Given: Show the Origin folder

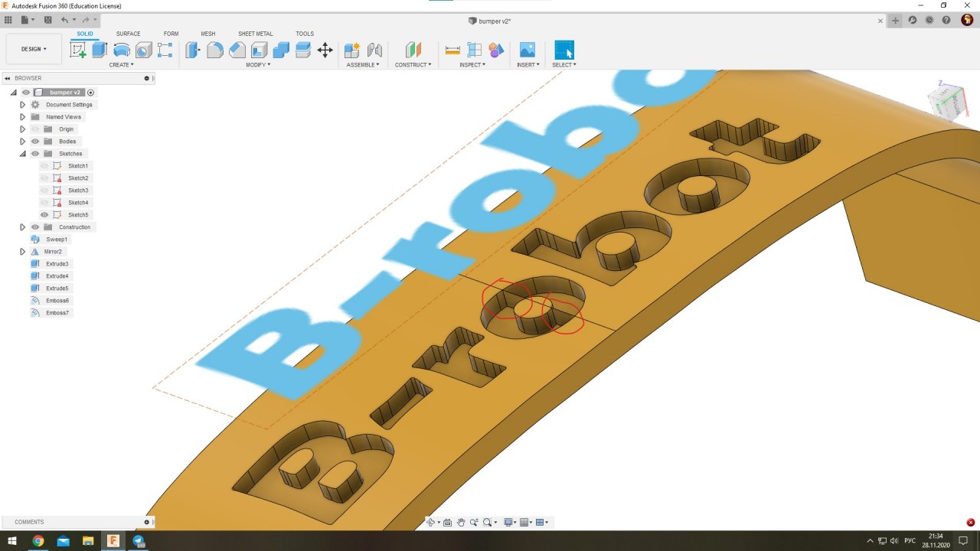Looking at the screenshot, I should (35, 129).
